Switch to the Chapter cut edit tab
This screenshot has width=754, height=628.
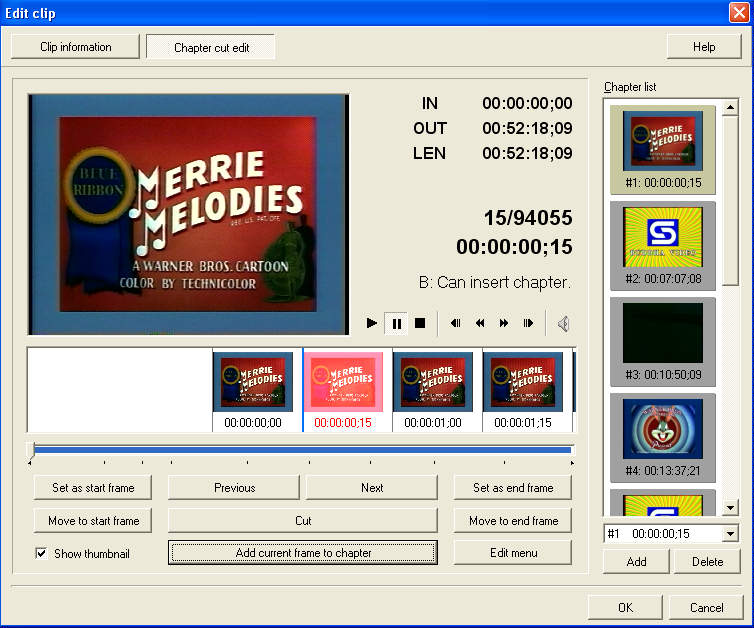pyautogui.click(x=212, y=48)
